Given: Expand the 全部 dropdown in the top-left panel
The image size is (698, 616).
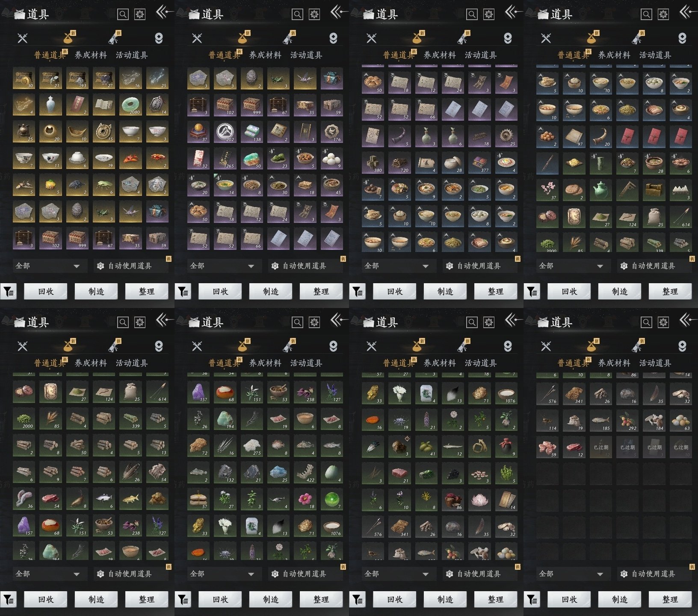Looking at the screenshot, I should [47, 266].
